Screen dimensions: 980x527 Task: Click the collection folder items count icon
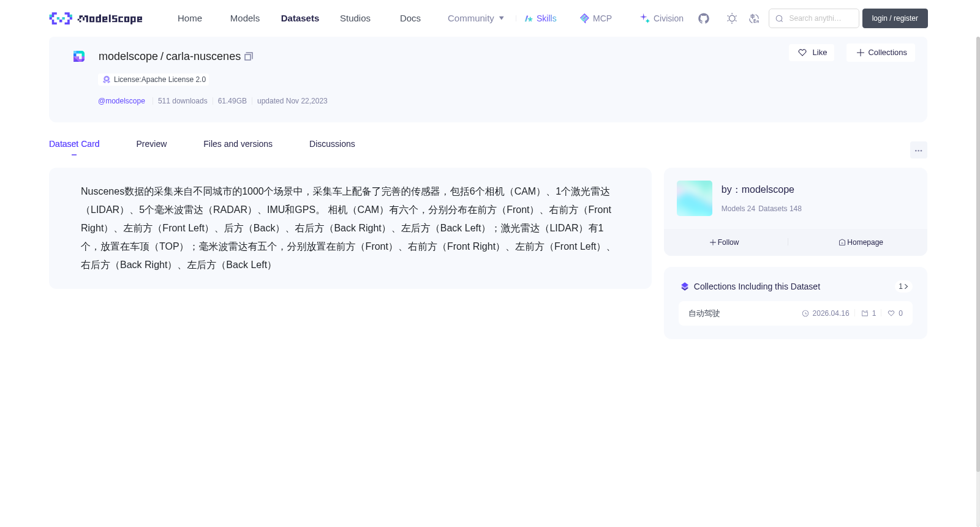865,313
